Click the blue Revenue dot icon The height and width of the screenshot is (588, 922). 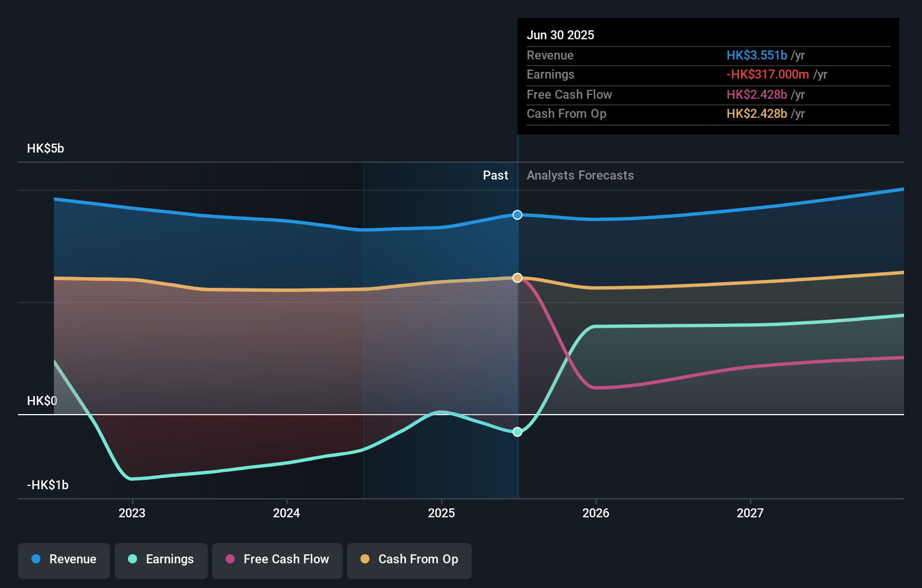click(x=35, y=559)
